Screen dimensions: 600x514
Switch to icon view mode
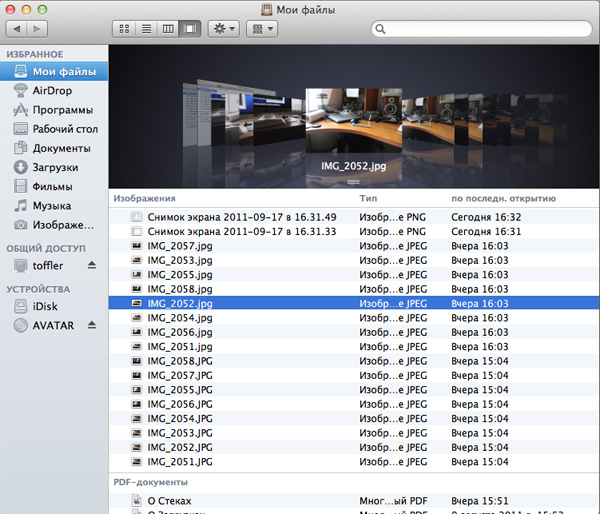point(125,29)
